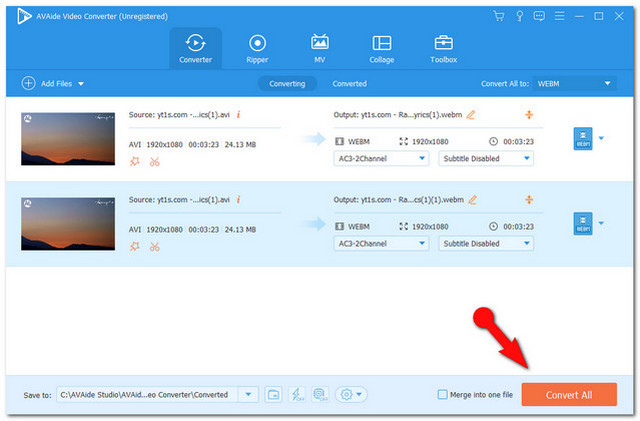The width and height of the screenshot is (640, 421).
Task: Click first source size 24.13 MB
Action: click(x=240, y=145)
